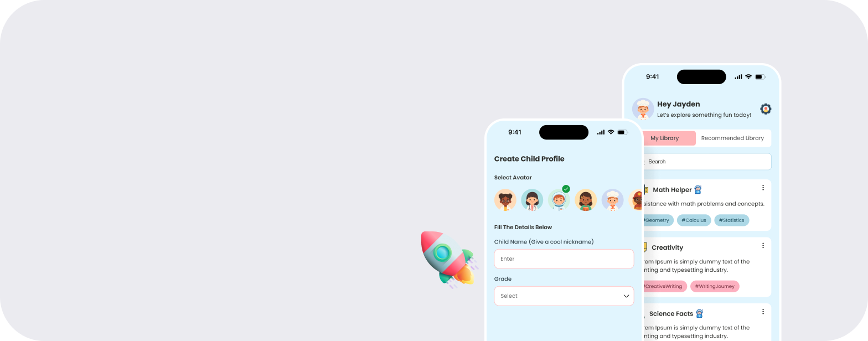The width and height of the screenshot is (868, 341).
Task: Tap the battery icon in Create Child Profile status bar
Action: pyautogui.click(x=623, y=132)
